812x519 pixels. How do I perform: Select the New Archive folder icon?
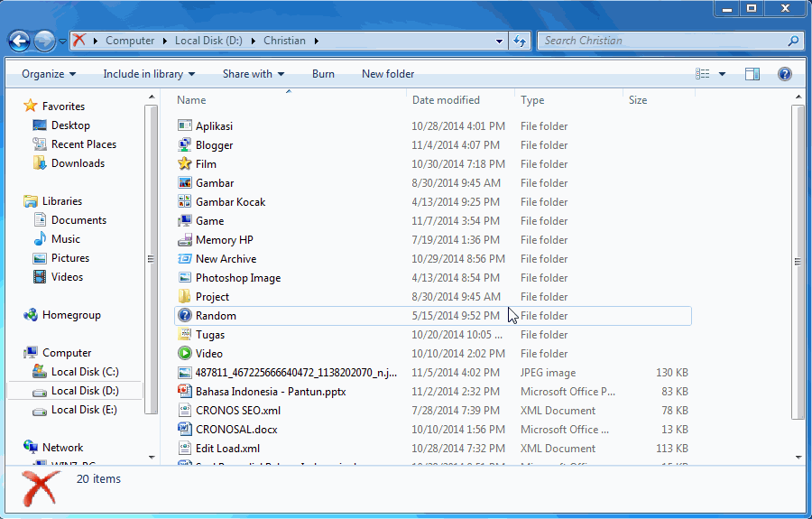(x=184, y=259)
